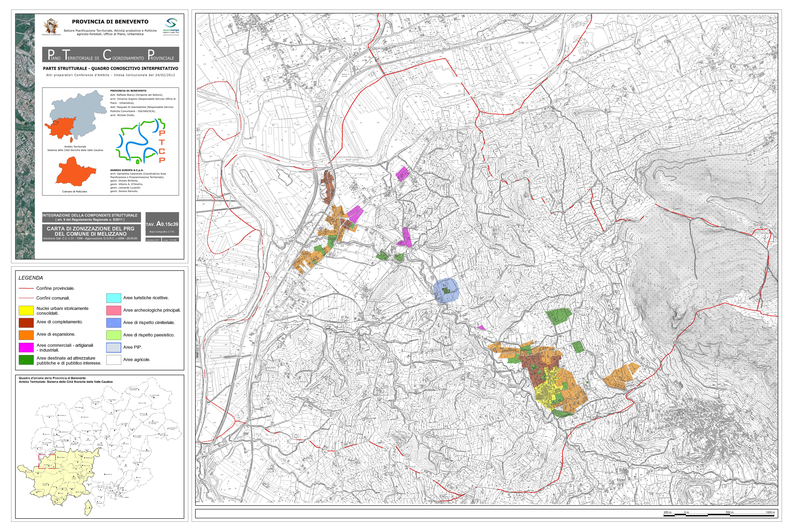Viewport: 795px width, 532px height.
Task: Select the light green rispetto paesistico swatch
Action: tap(114, 335)
